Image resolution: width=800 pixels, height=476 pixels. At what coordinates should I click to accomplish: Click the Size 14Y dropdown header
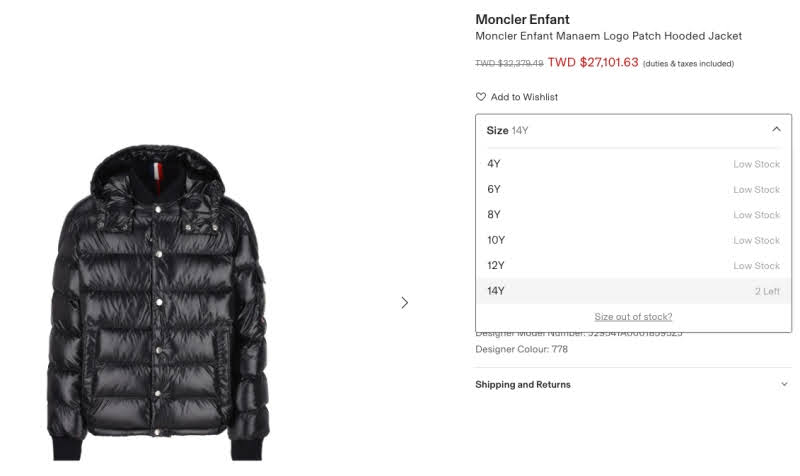633,131
